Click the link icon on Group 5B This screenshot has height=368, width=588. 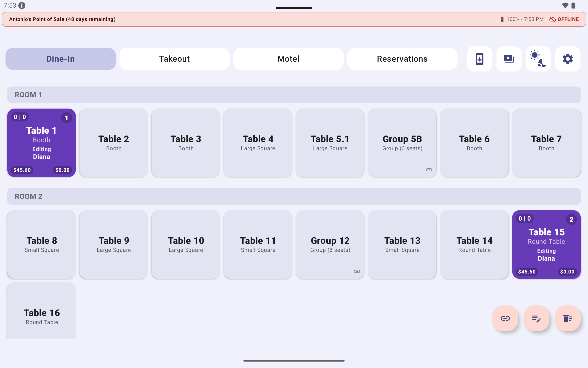(429, 170)
